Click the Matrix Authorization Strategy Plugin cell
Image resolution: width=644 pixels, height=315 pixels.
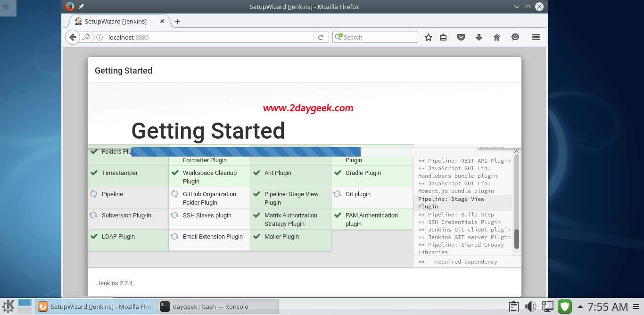pos(290,219)
